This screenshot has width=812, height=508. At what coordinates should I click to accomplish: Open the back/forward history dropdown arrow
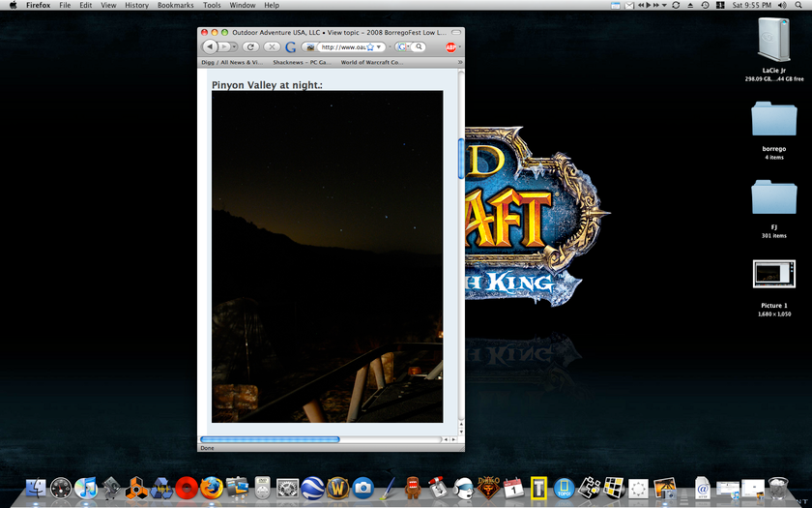(234, 46)
